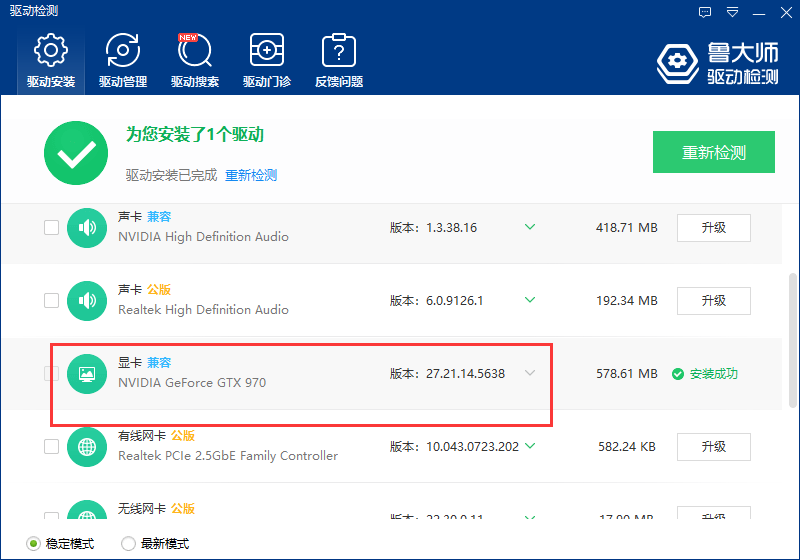800x560 pixels.
Task: Click the 驱动管理 refresh-arrows icon
Action: point(123,50)
